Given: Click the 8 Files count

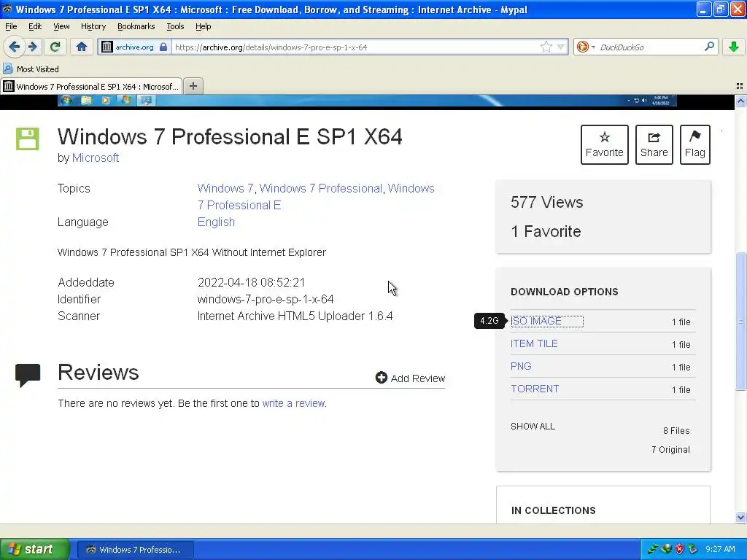Looking at the screenshot, I should pyautogui.click(x=676, y=430).
